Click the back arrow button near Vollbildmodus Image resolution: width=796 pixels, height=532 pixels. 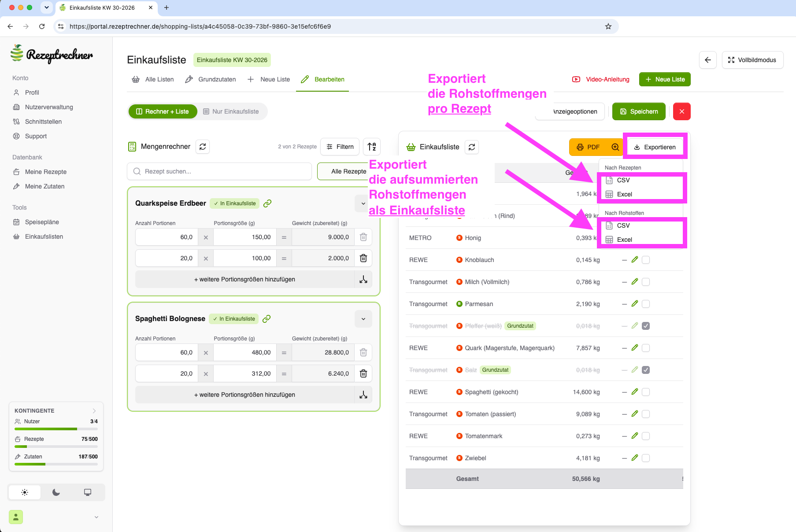[708, 60]
